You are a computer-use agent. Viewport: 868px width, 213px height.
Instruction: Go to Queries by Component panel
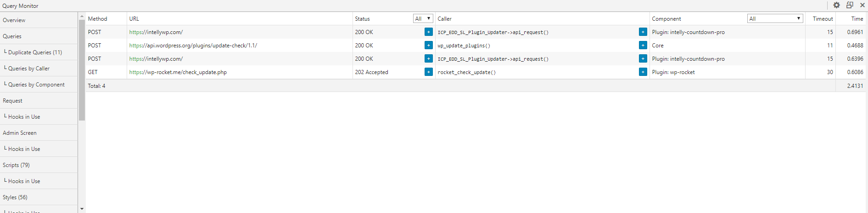click(36, 85)
